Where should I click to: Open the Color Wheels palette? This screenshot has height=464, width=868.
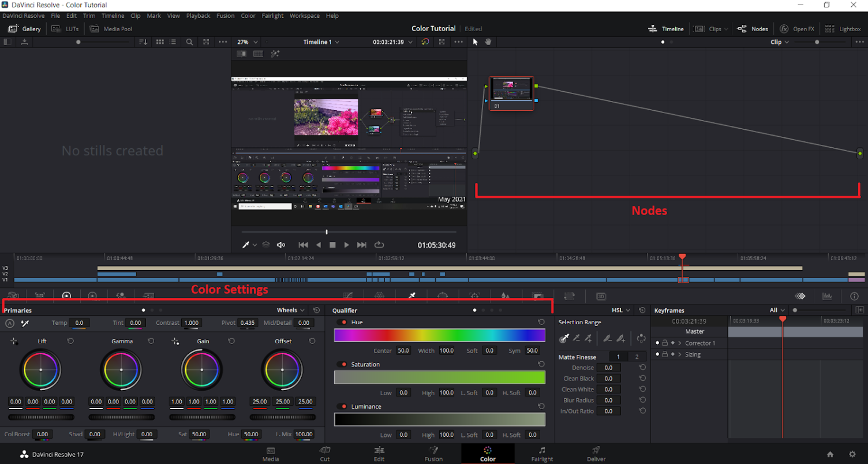pyautogui.click(x=66, y=295)
